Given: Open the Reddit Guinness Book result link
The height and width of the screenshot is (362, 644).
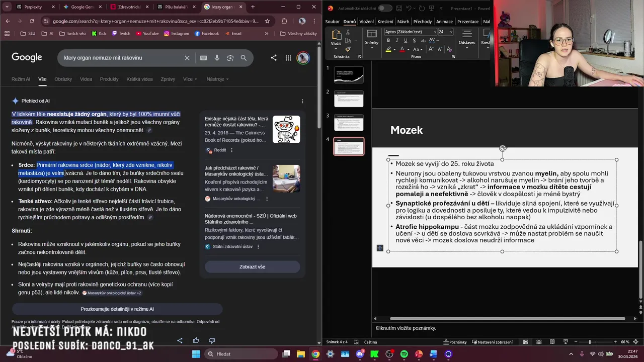Looking at the screenshot, I should [236, 122].
